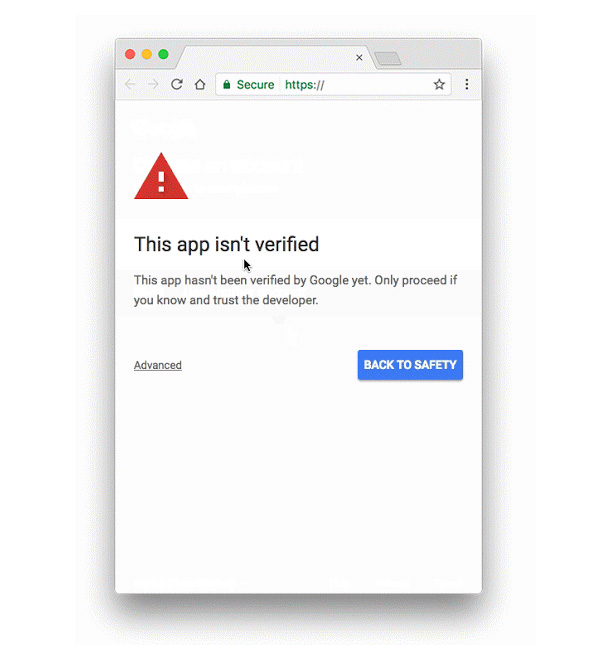This screenshot has width=590, height=645.
Task: Close the current tab with X
Action: click(x=359, y=58)
